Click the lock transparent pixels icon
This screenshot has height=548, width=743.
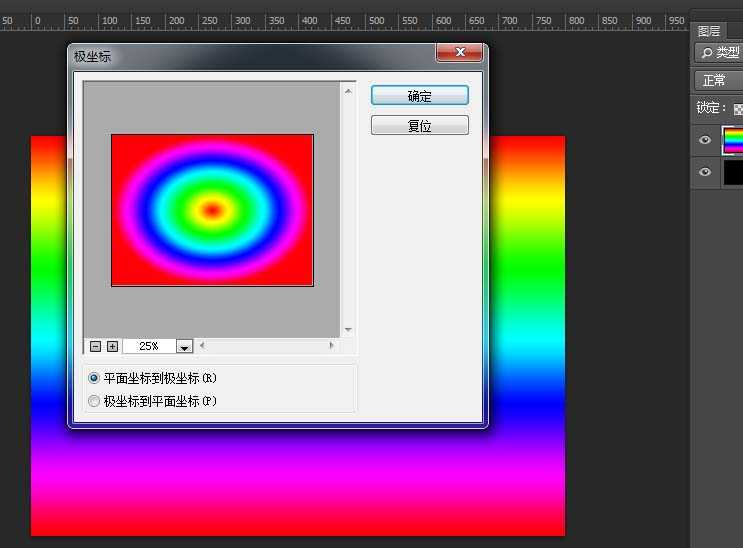[738, 109]
